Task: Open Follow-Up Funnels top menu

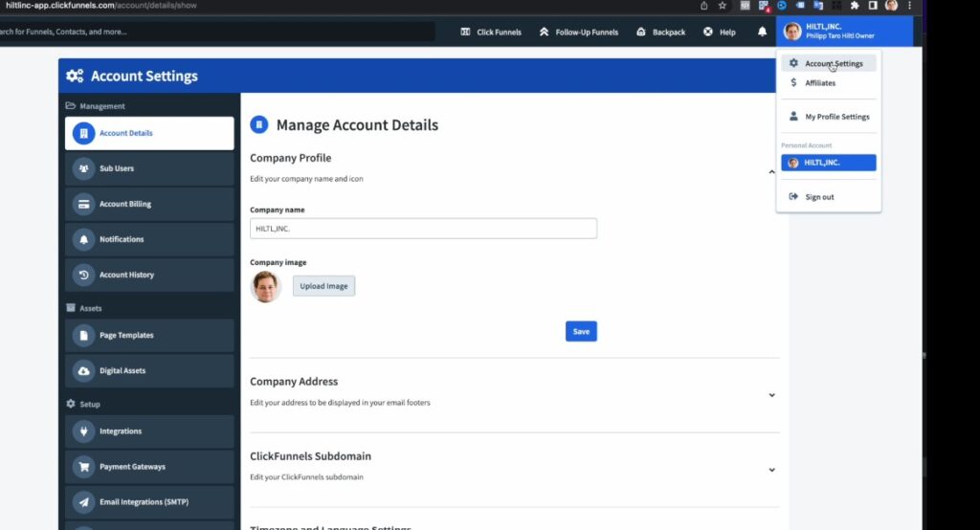Action: click(x=579, y=32)
